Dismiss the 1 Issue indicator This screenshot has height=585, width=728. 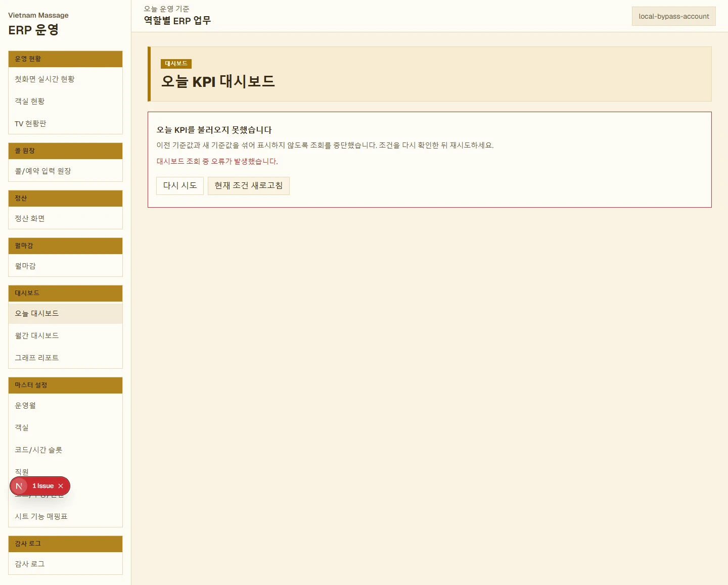pyautogui.click(x=61, y=486)
